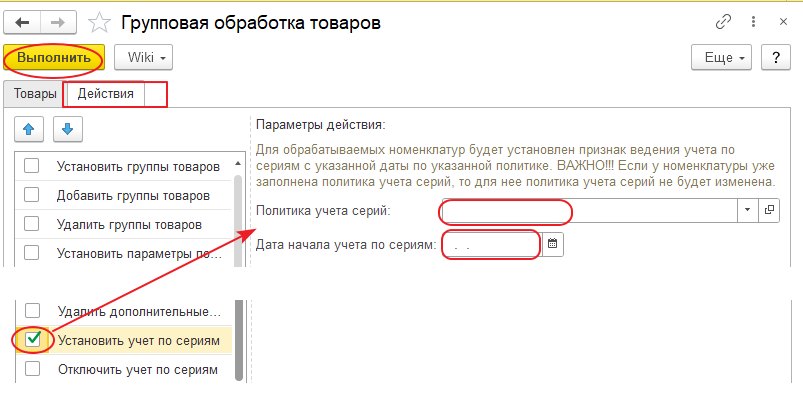Check Установить параметры по… box
Image resolution: width=803 pixels, height=393 pixels.
coord(32,252)
